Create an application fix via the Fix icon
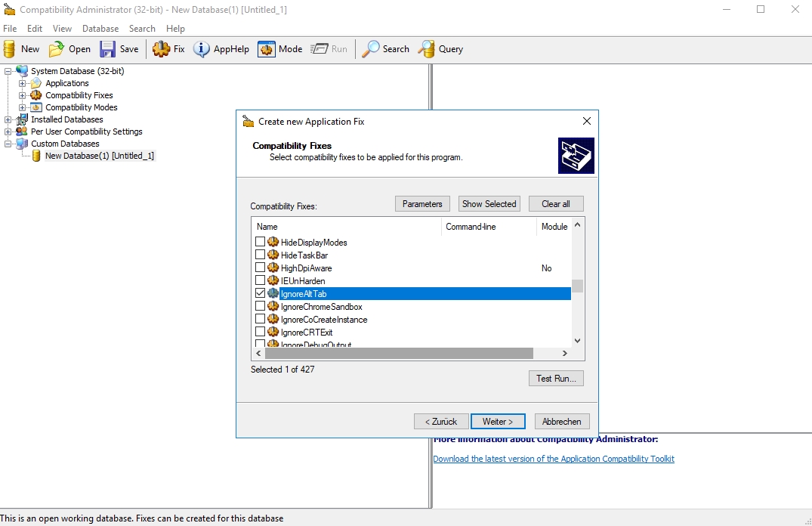The height and width of the screenshot is (526, 812). tap(161, 49)
